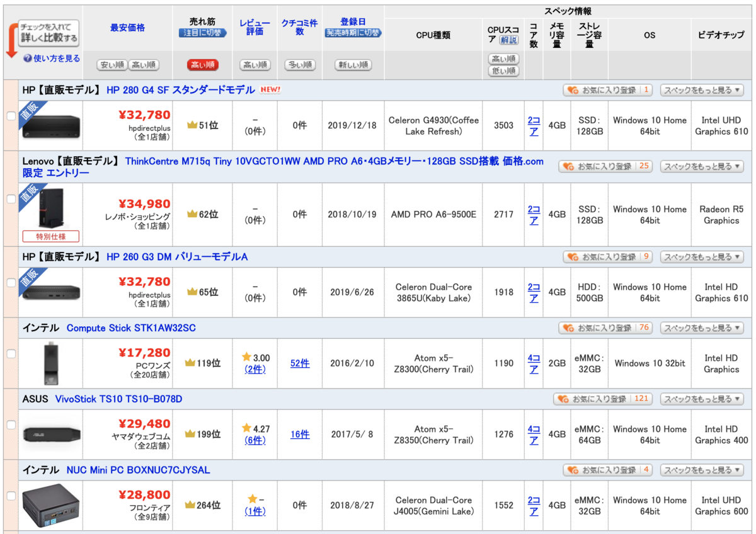Switch date to 発売時期に切替
The height and width of the screenshot is (534, 756).
coord(353,33)
